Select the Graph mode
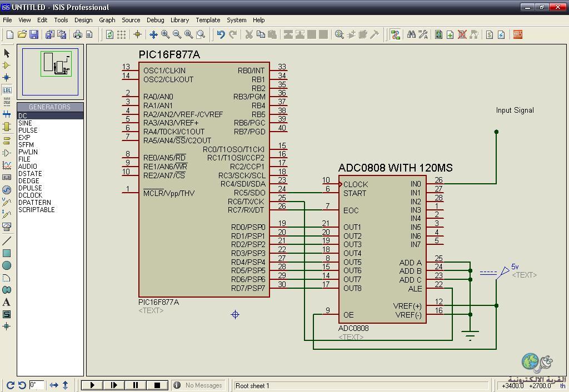 tap(7, 165)
